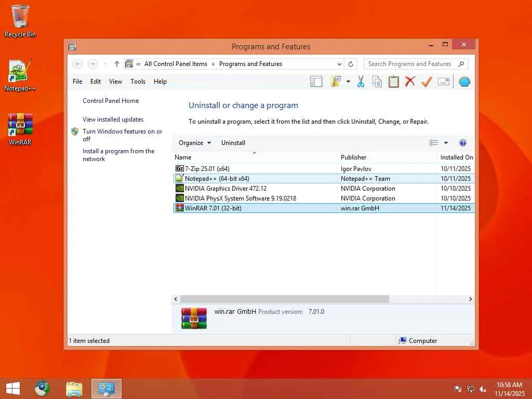Select 7-Zip 25.01 (x64) row
The image size is (532, 399).
(x=324, y=169)
